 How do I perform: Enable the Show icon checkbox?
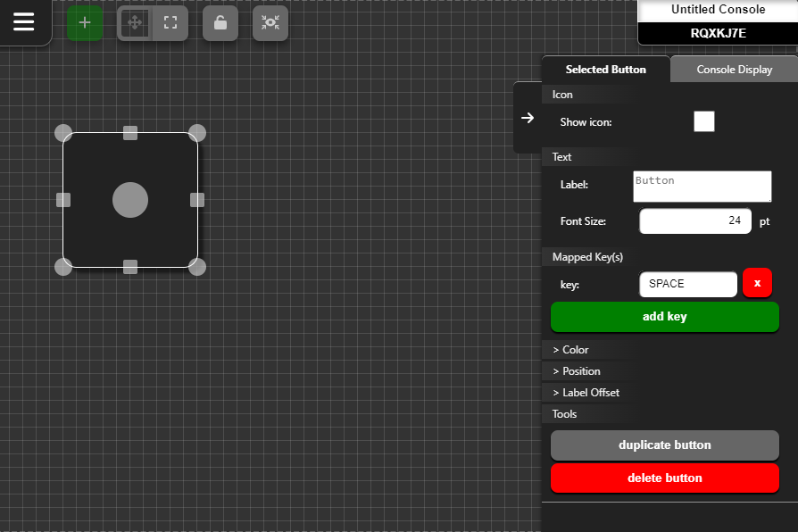tap(704, 121)
